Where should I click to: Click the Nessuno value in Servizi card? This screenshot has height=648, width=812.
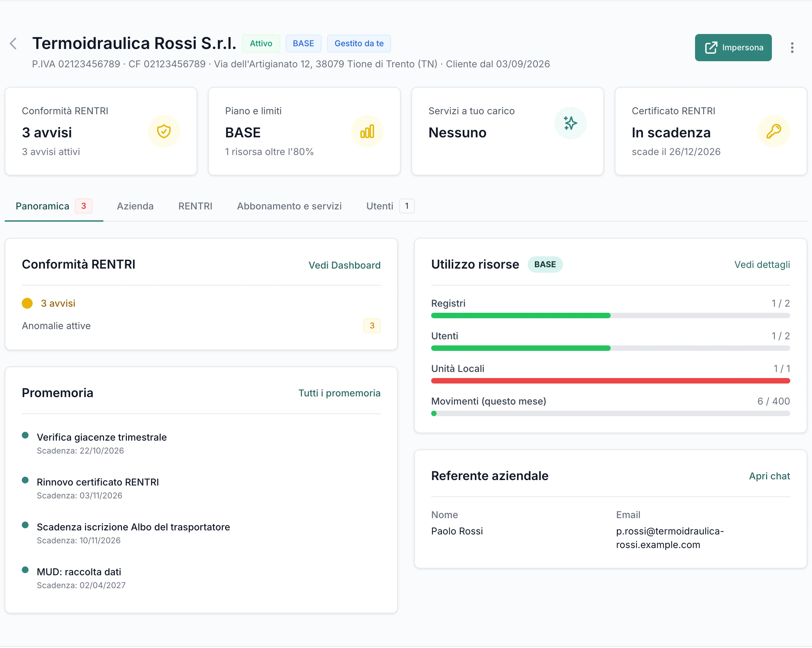pos(457,133)
